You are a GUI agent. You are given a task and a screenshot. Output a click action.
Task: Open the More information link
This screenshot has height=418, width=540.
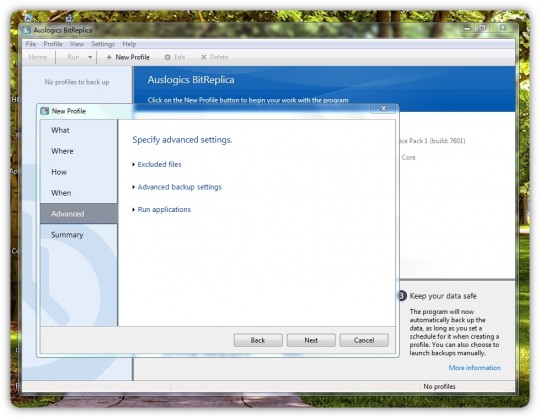point(475,368)
